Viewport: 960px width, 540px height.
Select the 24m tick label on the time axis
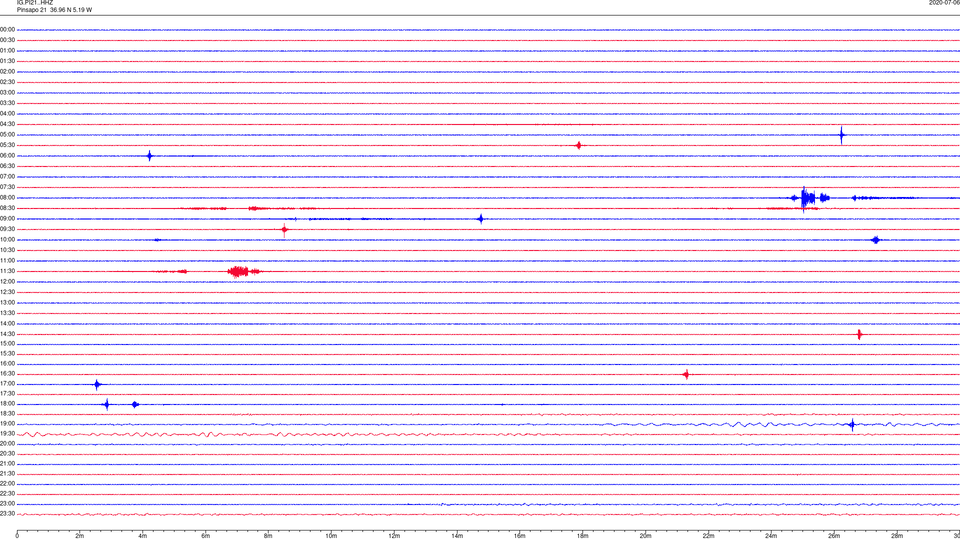[771, 536]
